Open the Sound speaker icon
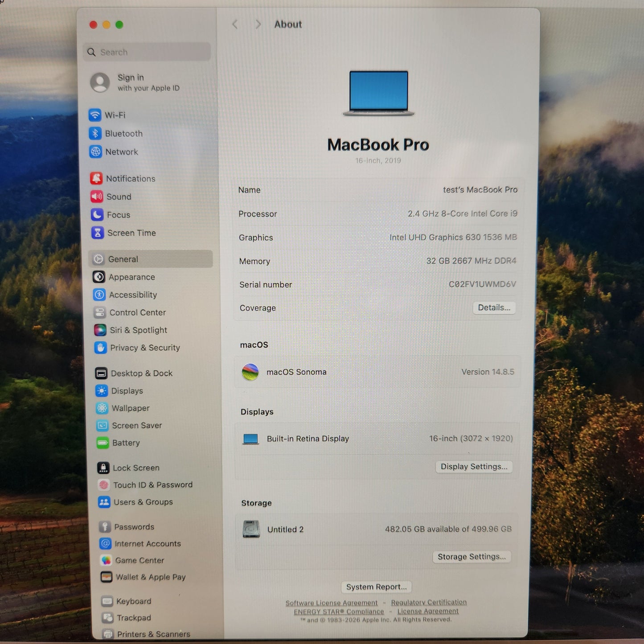The width and height of the screenshot is (644, 644). tap(97, 197)
